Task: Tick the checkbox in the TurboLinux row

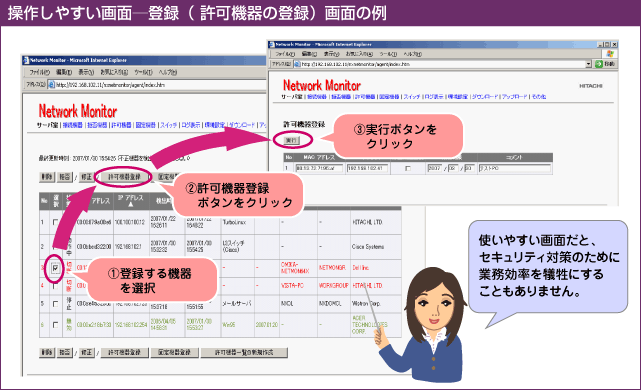Action: [55, 222]
